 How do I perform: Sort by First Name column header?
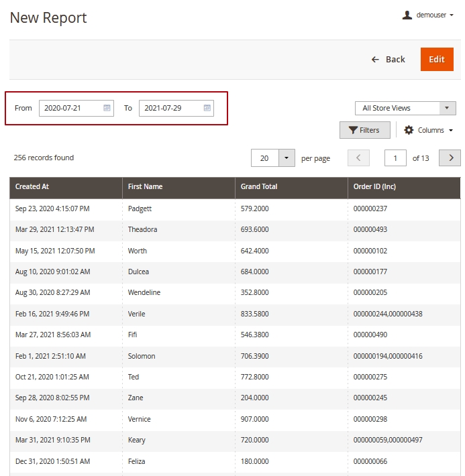pos(145,186)
